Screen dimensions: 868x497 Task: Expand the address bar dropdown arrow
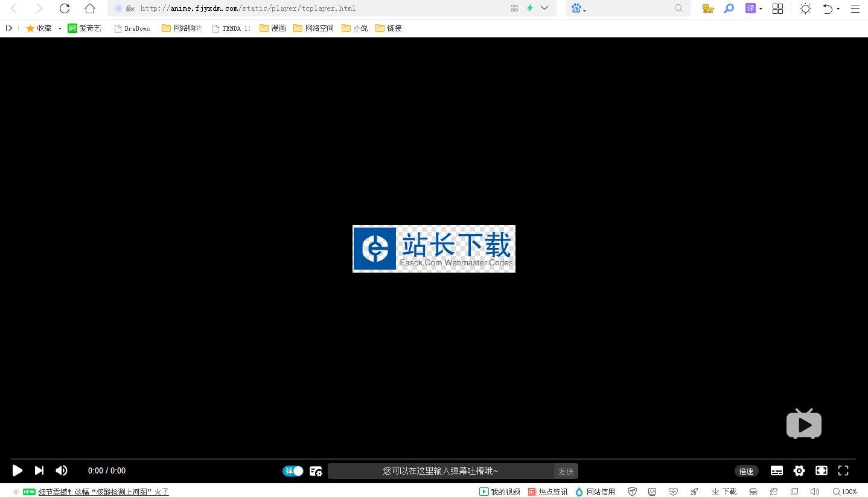point(544,8)
